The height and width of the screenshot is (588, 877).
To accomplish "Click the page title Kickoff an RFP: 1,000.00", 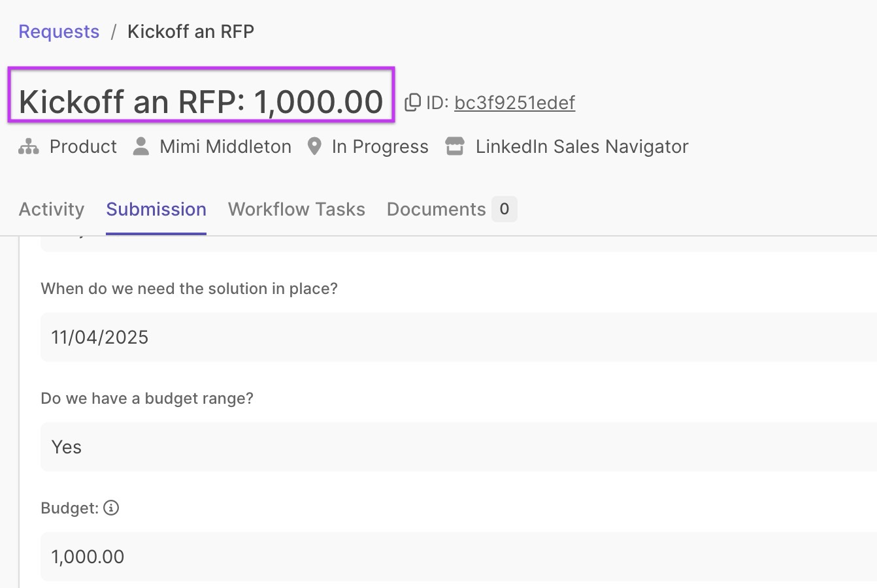I will tap(201, 102).
